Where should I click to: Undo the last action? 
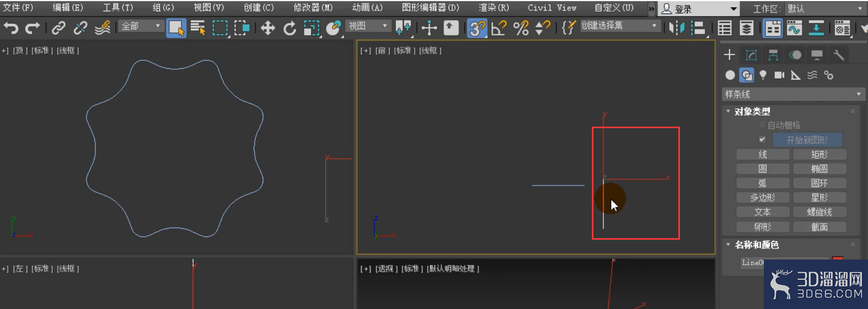pos(11,28)
